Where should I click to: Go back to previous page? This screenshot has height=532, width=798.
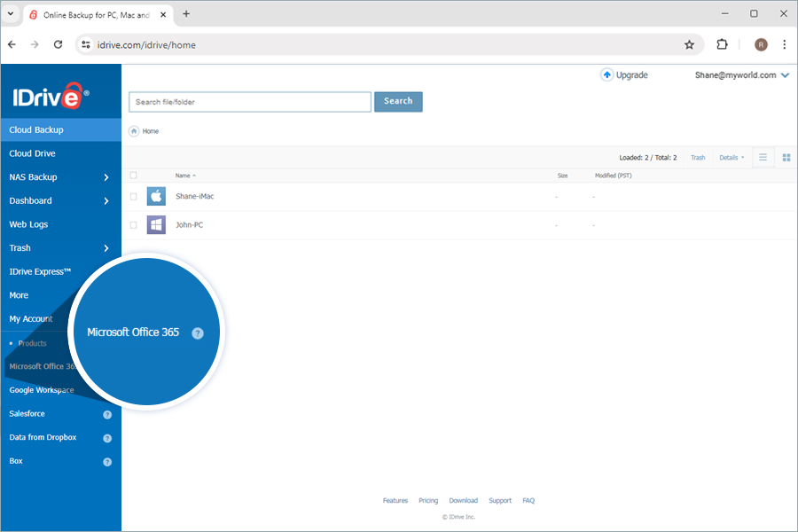click(x=12, y=45)
